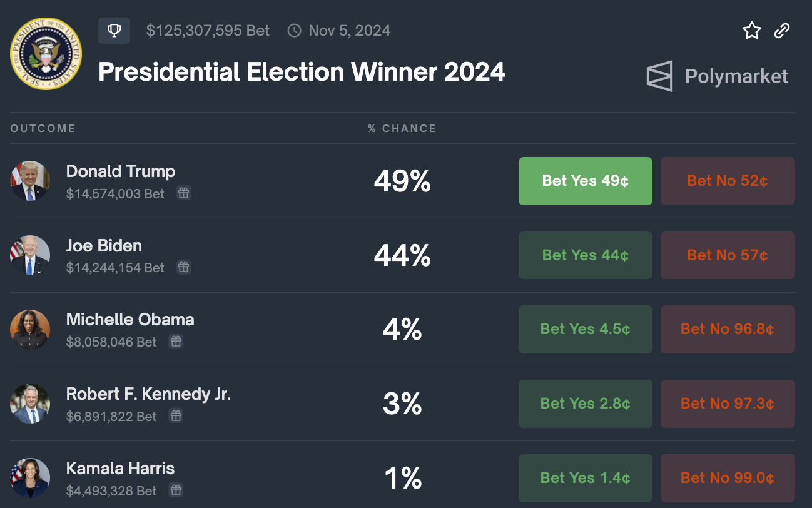The height and width of the screenshot is (508, 812).
Task: Choose Bet No 57¢ for Joe Biden
Action: click(x=728, y=255)
